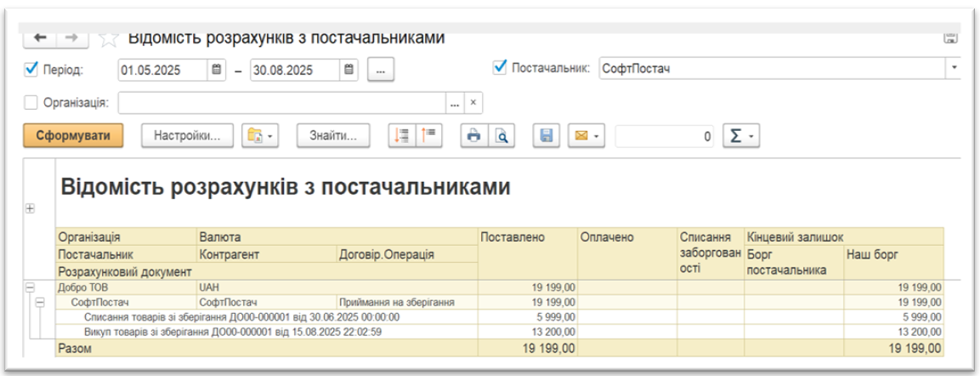This screenshot has height=376, width=980.
Task: Collapse all groups toolbar icon
Action: coord(428,136)
